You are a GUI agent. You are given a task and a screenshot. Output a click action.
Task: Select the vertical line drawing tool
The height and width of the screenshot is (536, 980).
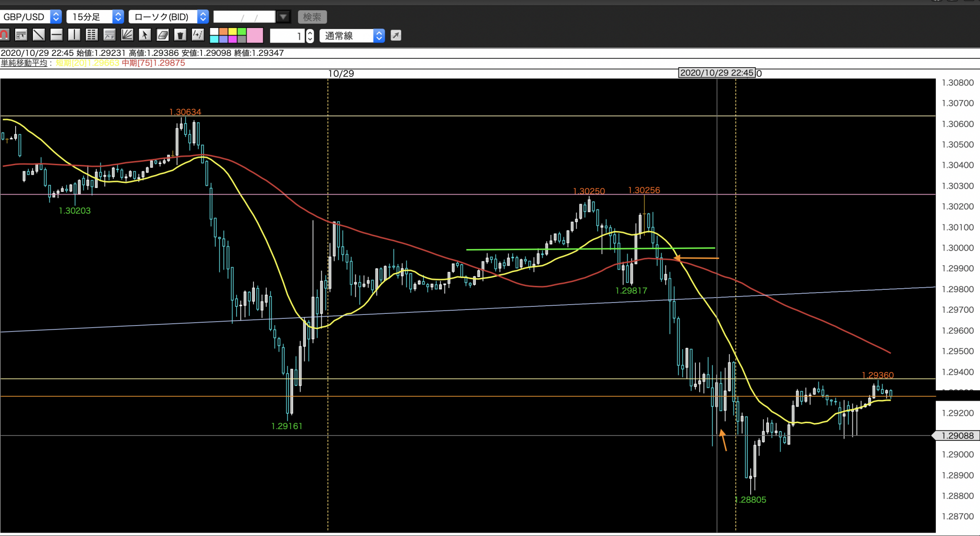(x=74, y=35)
